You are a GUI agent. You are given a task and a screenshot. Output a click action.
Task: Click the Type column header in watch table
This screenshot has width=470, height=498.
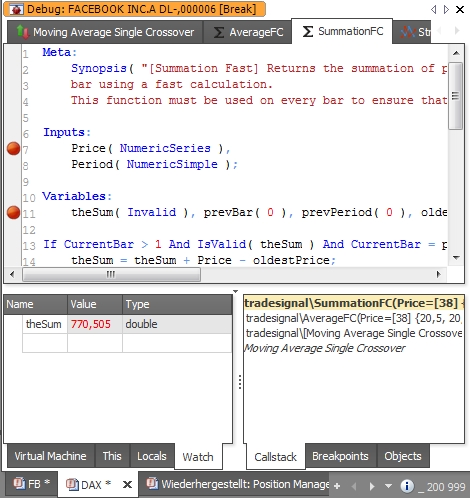click(x=177, y=304)
